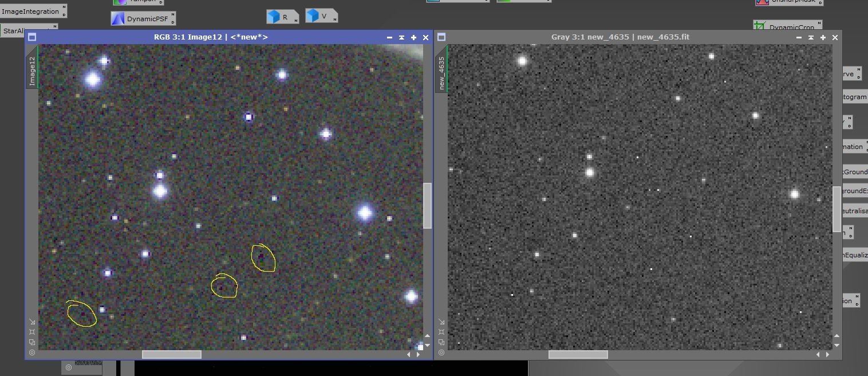The width and height of the screenshot is (868, 376).
Task: Click scroll-down arrow in new_4635 window
Action: [837, 345]
